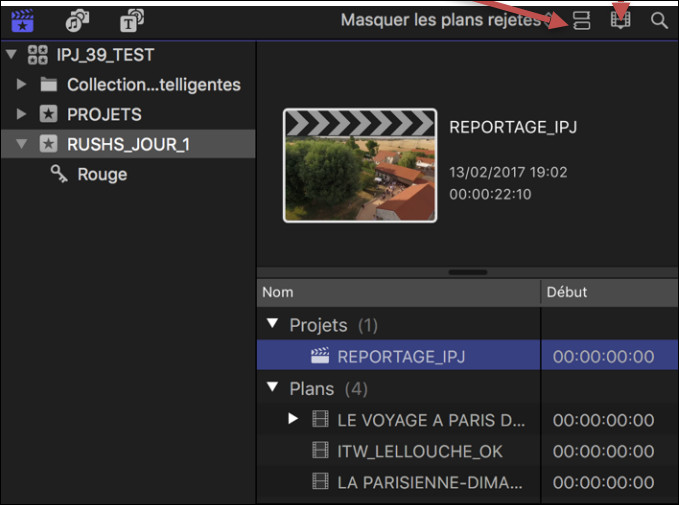679x505 pixels.
Task: Open the Titles and Generators sidebar
Action: (132, 20)
